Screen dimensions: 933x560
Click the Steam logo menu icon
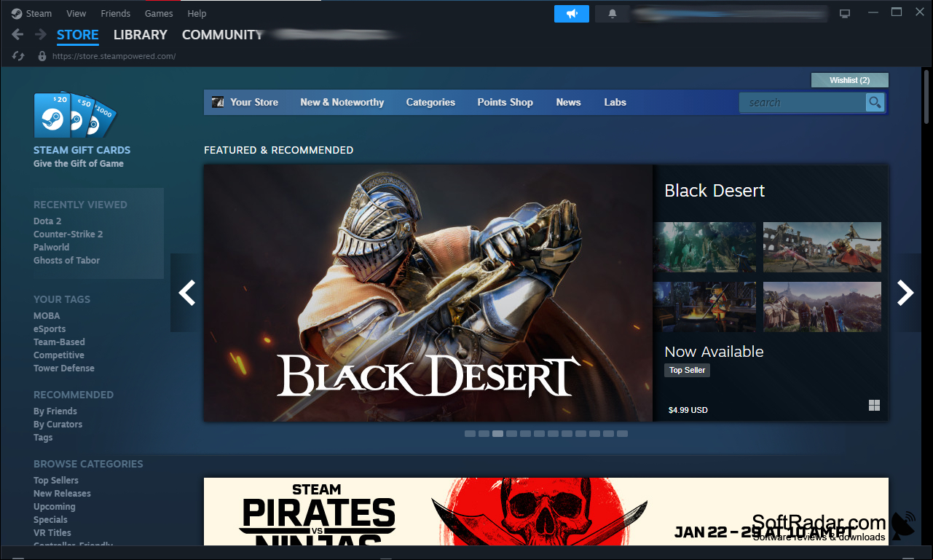17,13
